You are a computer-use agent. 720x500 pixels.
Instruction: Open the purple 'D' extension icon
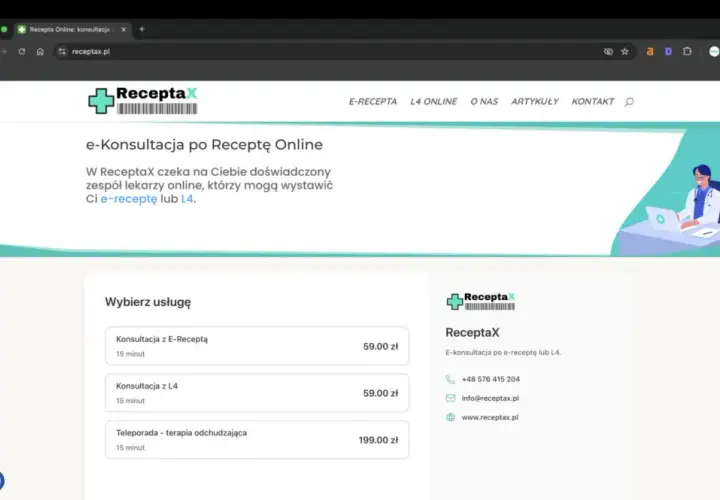(x=668, y=51)
